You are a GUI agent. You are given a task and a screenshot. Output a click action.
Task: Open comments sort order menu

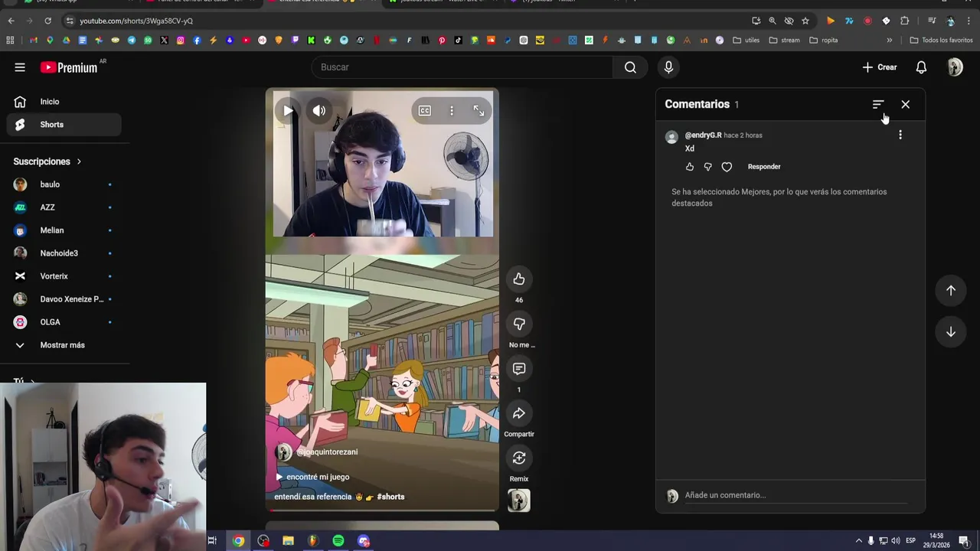[878, 104]
